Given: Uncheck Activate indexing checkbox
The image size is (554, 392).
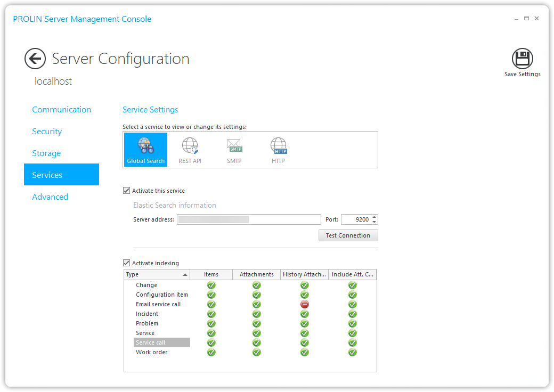Looking at the screenshot, I should point(127,263).
